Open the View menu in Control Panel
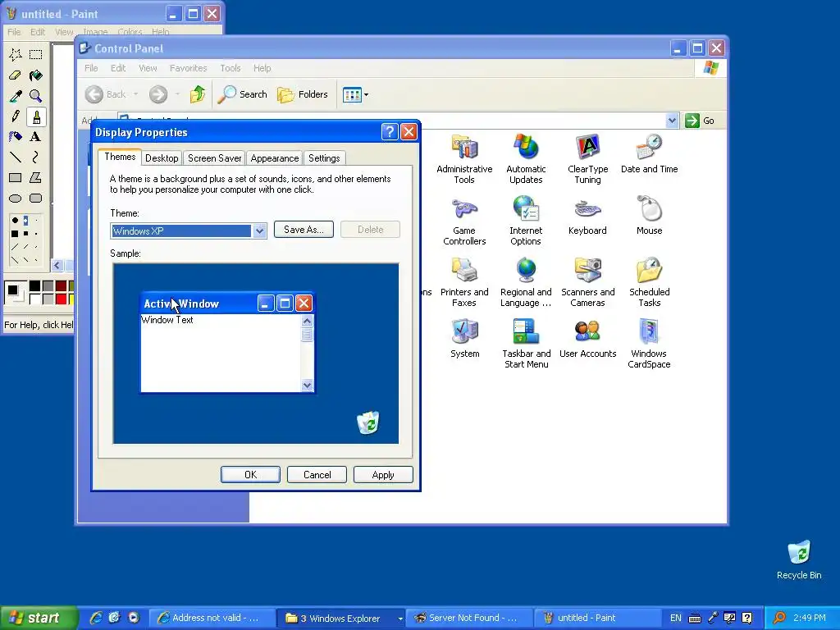Image resolution: width=840 pixels, height=630 pixels. (148, 68)
